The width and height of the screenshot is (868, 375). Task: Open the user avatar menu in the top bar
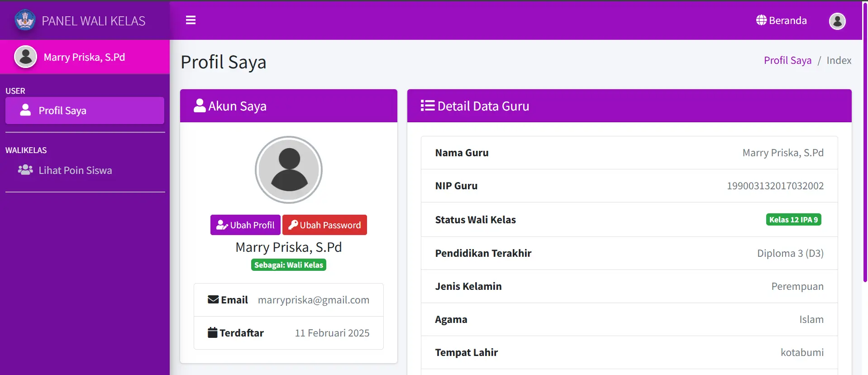(837, 21)
